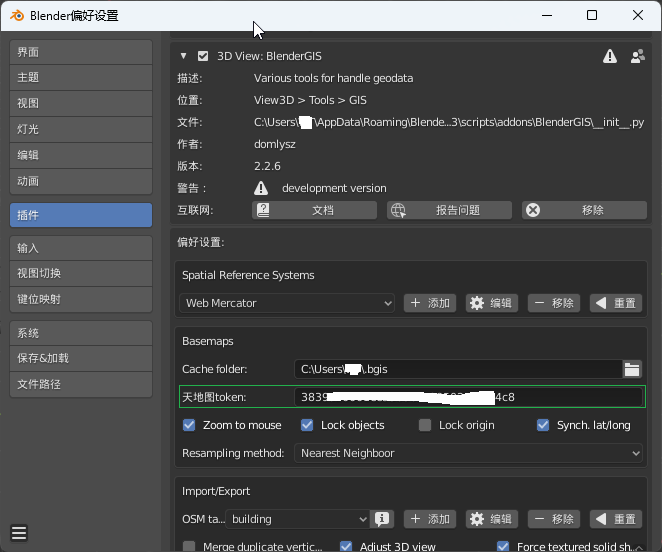Viewport: 662px width, 552px height.
Task: Open the 文档 documentation button
Action: tap(314, 210)
